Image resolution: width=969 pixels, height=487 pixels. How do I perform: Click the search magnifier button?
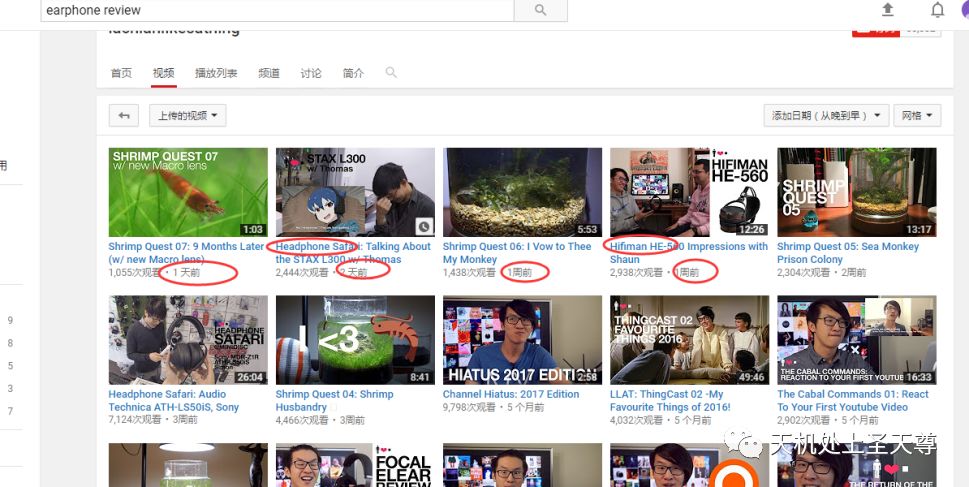pos(540,10)
